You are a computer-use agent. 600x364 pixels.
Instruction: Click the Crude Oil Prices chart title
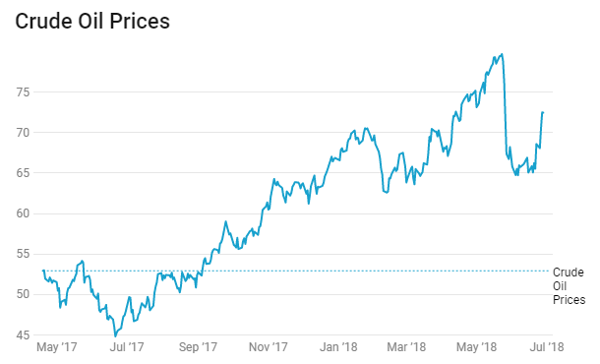(92, 21)
